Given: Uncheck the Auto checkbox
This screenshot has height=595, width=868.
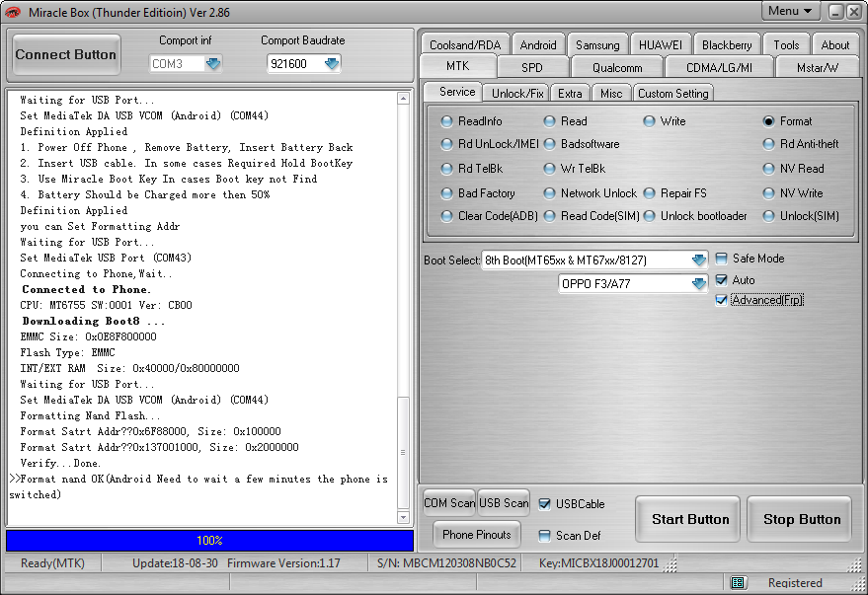Looking at the screenshot, I should click(x=721, y=280).
